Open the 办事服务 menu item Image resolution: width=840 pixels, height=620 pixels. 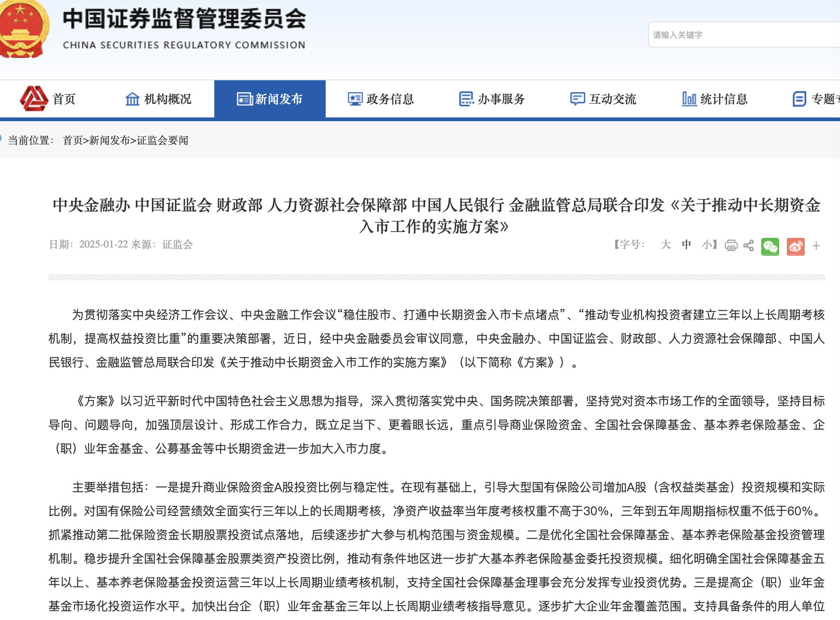(x=492, y=99)
